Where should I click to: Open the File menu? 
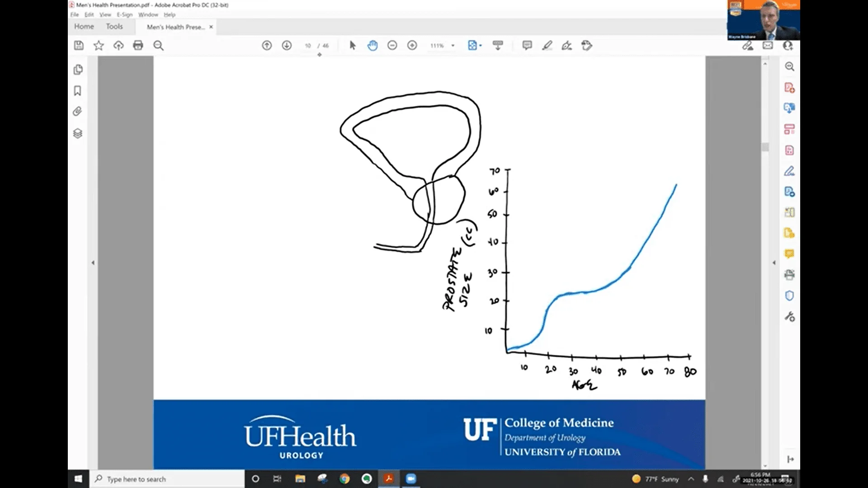click(75, 14)
